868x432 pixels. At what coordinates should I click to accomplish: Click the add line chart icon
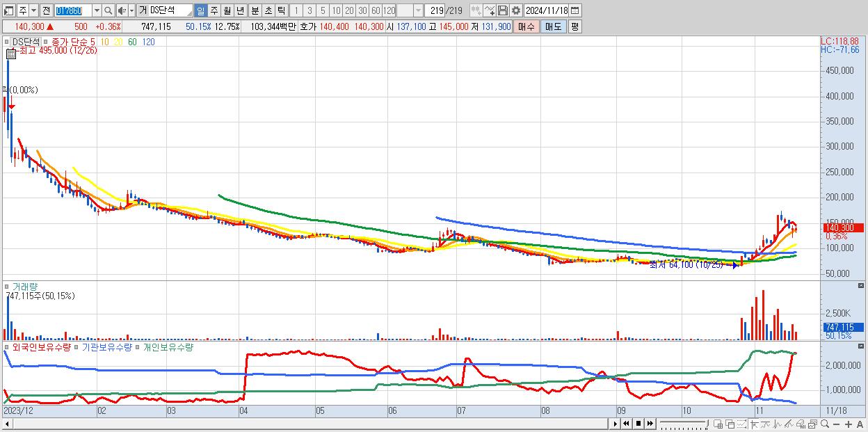point(489,10)
